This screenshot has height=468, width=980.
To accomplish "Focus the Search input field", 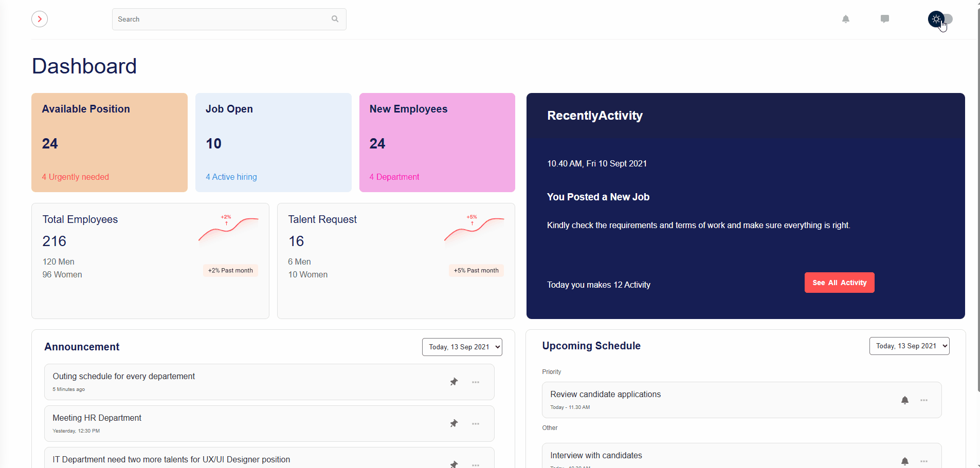I will (229, 19).
